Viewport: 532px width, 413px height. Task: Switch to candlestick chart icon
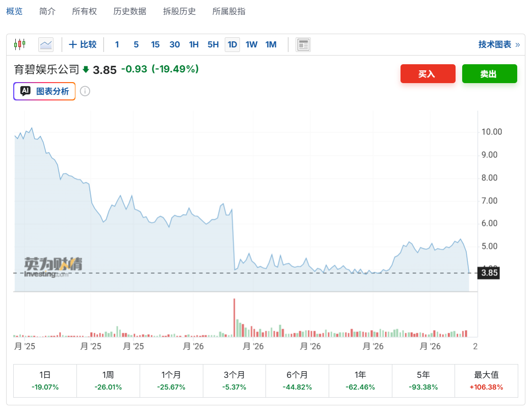tap(20, 44)
